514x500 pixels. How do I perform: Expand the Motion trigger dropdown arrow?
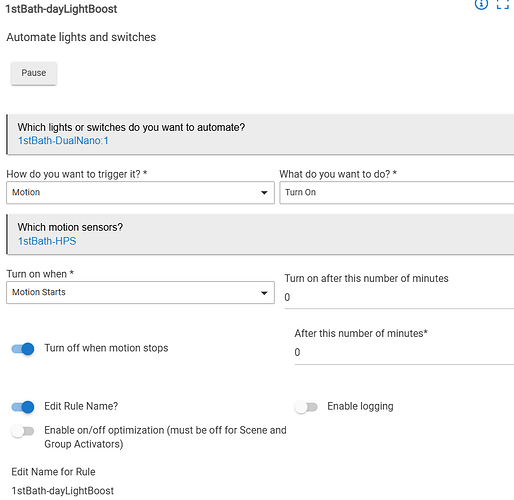click(264, 193)
